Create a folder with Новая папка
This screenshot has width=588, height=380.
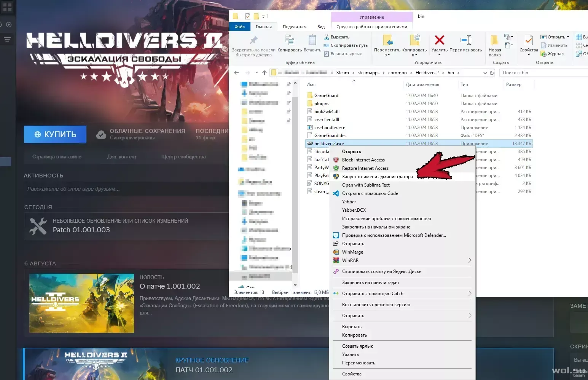(x=495, y=46)
